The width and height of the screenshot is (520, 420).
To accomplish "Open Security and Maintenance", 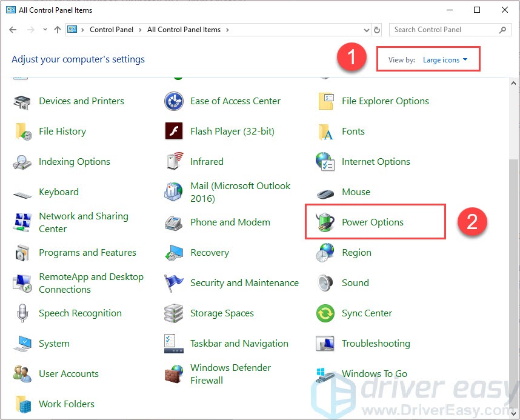I will pyautogui.click(x=244, y=283).
